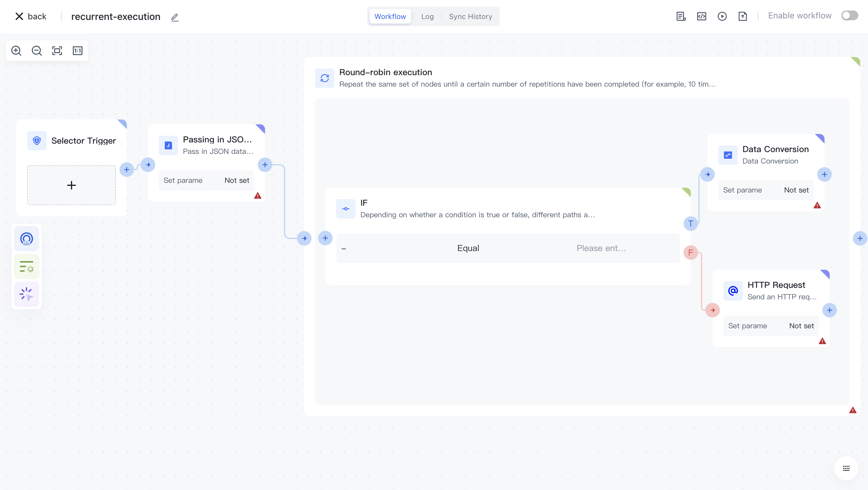The width and height of the screenshot is (868, 490).
Task: Open the Sync History tab
Action: [x=471, y=16]
